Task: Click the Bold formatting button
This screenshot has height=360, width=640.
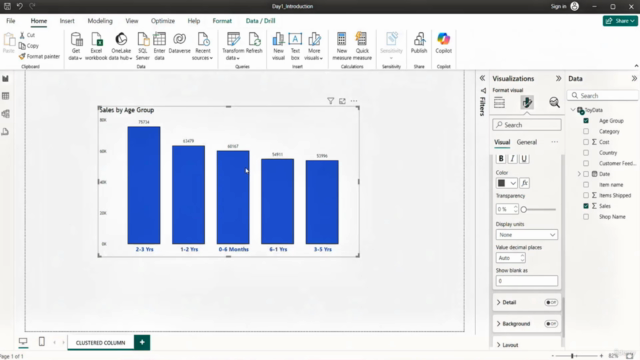Action: (x=501, y=159)
